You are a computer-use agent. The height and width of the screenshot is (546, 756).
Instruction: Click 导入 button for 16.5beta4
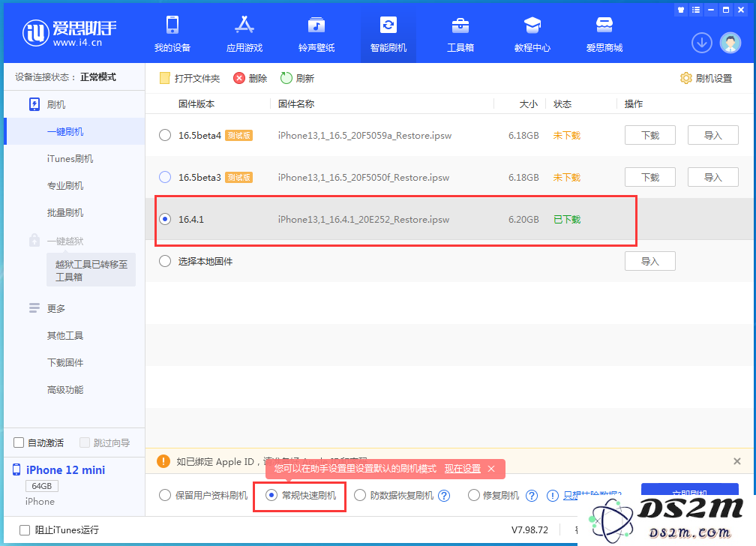coord(712,135)
